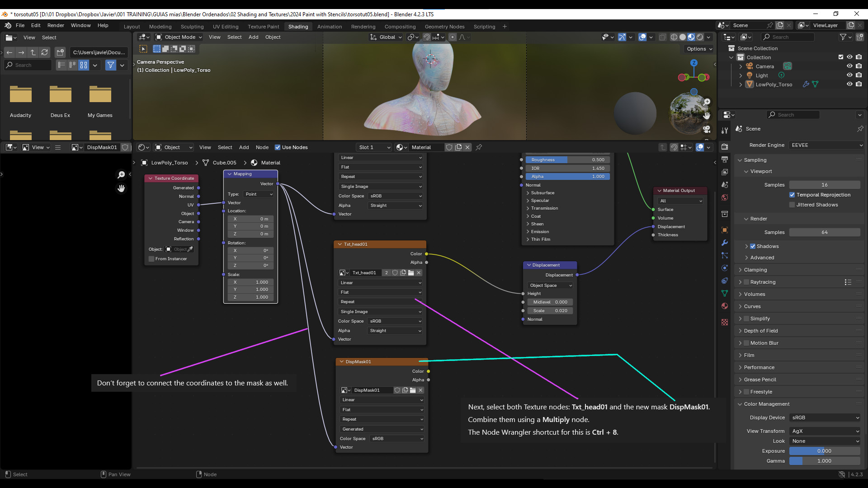Enable Simplify checkbox
Screen dimensions: 868x488
pyautogui.click(x=746, y=319)
